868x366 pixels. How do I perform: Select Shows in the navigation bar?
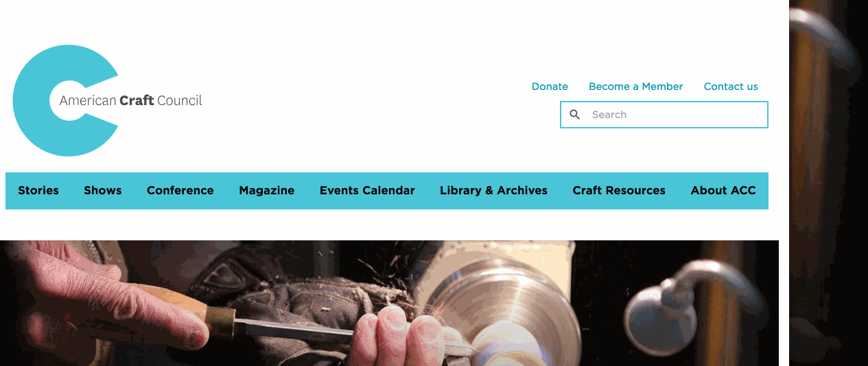tap(103, 190)
